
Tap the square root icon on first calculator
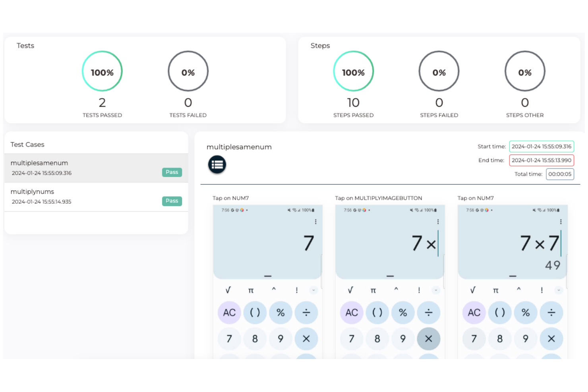click(x=228, y=290)
